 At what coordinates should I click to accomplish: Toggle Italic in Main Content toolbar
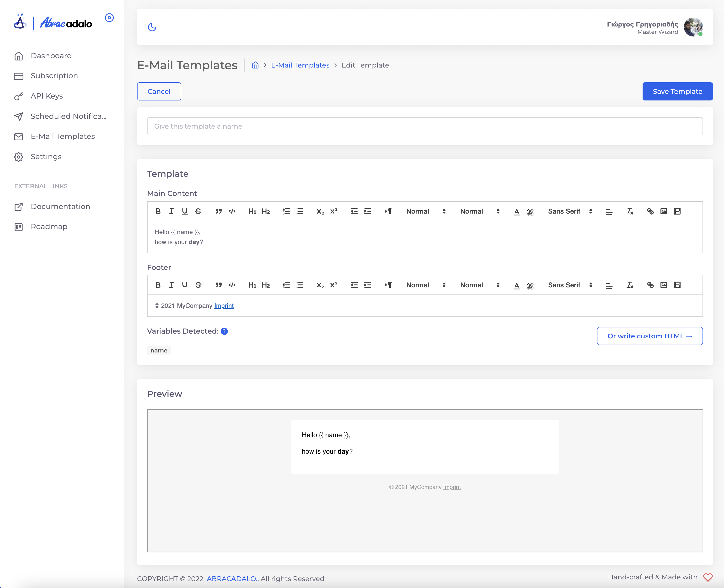click(171, 211)
